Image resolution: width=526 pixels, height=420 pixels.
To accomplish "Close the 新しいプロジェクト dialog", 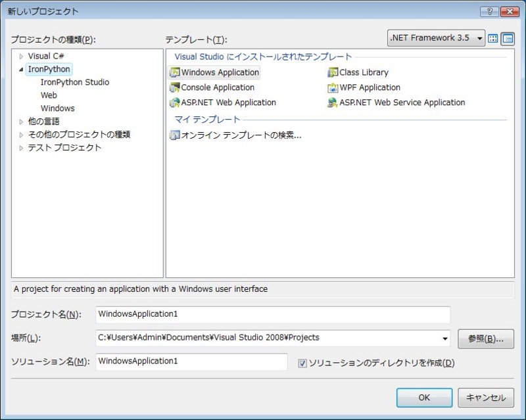I will (510, 12).
